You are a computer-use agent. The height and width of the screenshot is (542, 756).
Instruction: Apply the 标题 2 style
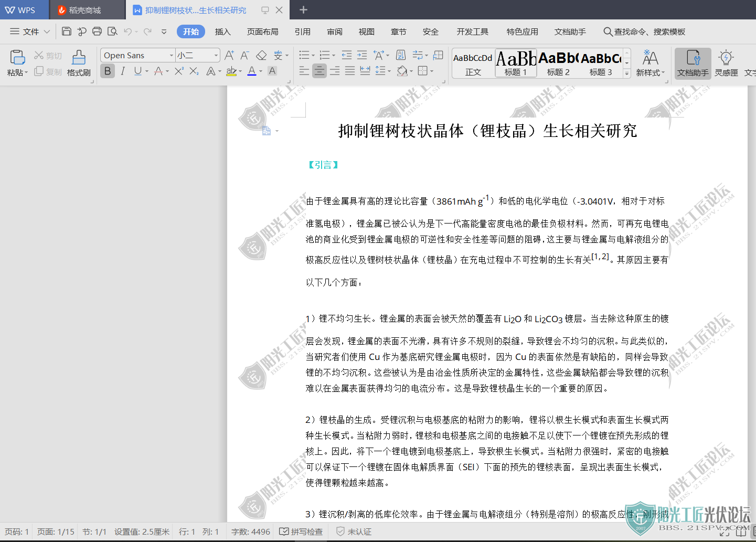coord(558,63)
